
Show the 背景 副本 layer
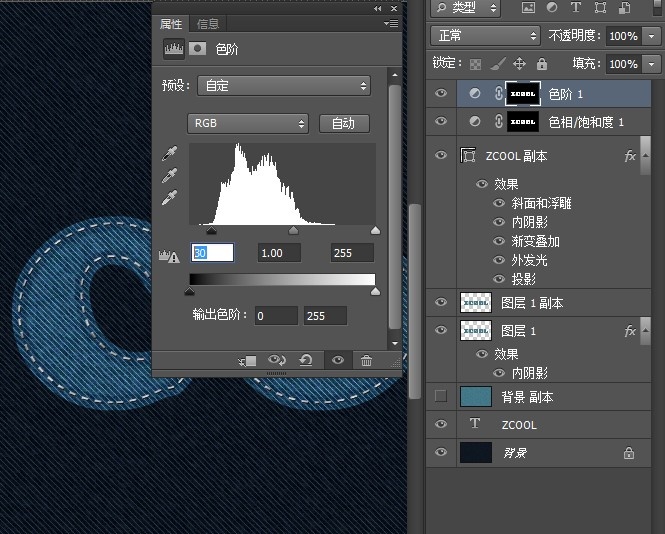tap(441, 397)
